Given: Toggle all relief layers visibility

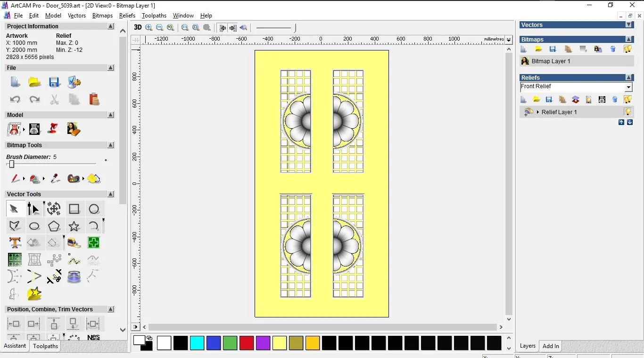Looking at the screenshot, I should (628, 100).
